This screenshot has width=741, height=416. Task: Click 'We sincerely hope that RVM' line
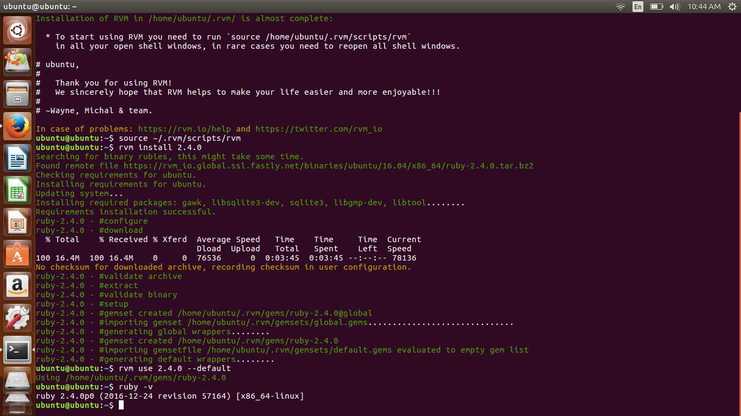[x=248, y=92]
